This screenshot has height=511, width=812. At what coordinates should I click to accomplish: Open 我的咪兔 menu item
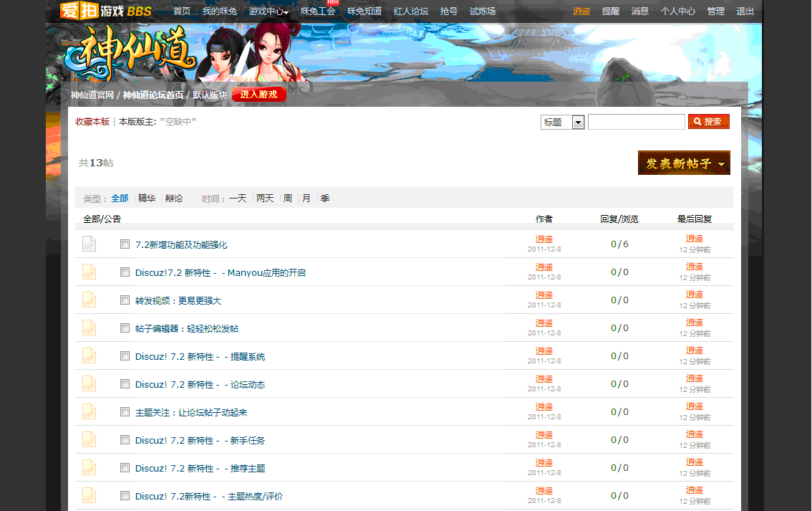[220, 11]
